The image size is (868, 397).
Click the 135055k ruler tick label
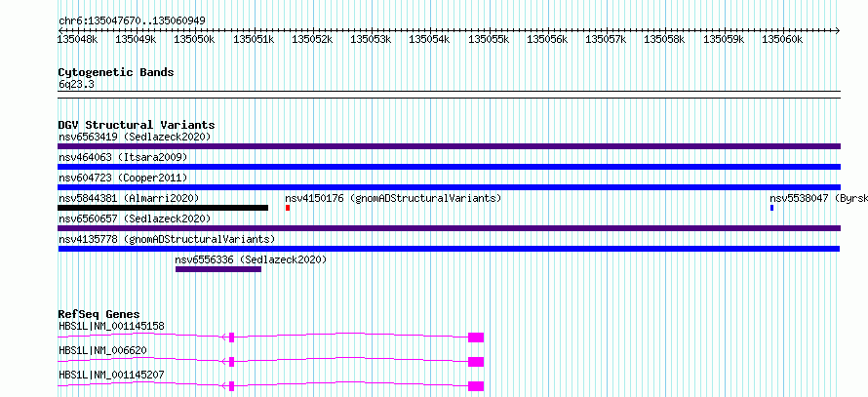point(489,39)
